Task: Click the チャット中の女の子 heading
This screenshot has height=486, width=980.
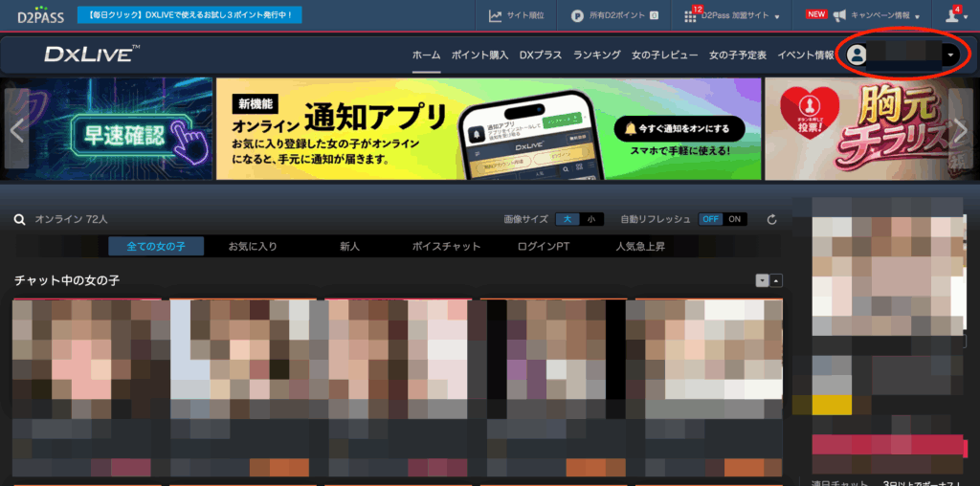Action: click(67, 280)
